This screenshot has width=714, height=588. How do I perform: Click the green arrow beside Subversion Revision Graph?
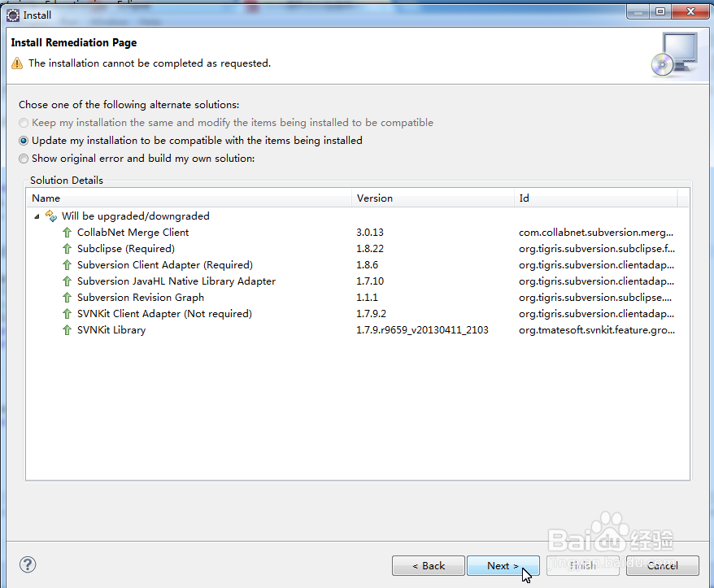67,298
